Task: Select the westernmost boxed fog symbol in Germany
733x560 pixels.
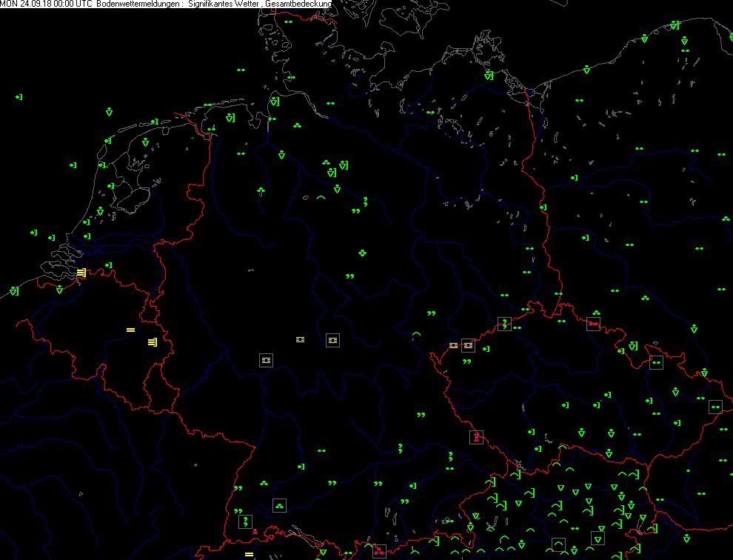Action: [266, 360]
